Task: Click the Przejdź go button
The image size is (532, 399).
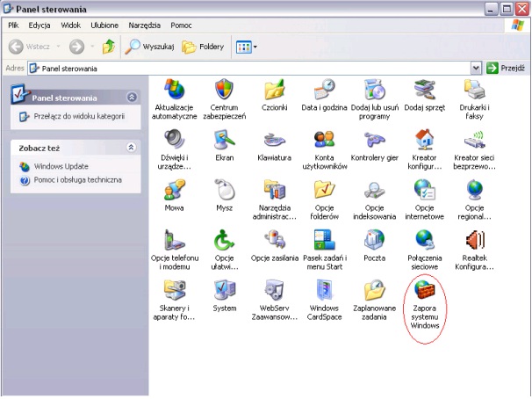Action: click(x=506, y=69)
